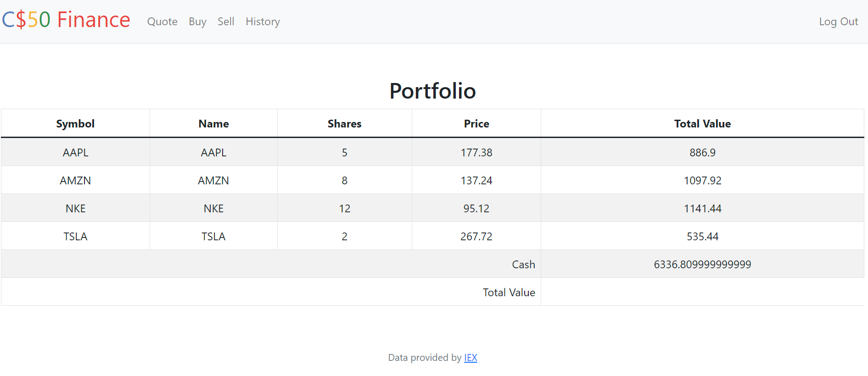Select the TSLA symbol cell
This screenshot has height=376, width=868.
coord(75,237)
